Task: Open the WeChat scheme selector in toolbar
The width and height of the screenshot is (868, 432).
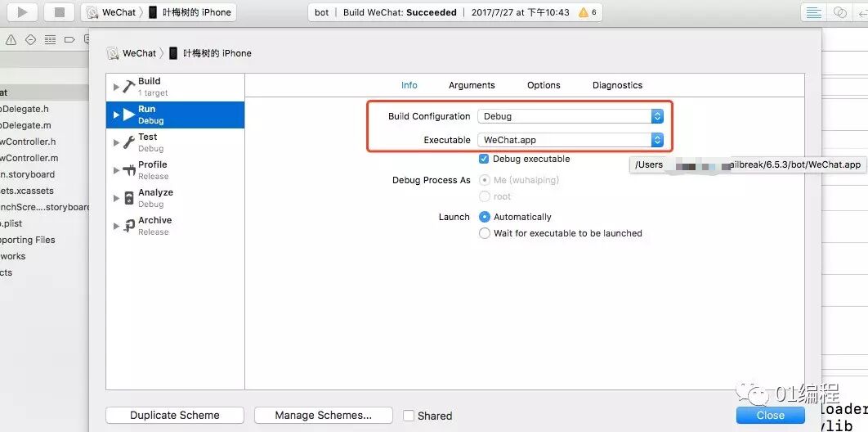Action: (112, 12)
